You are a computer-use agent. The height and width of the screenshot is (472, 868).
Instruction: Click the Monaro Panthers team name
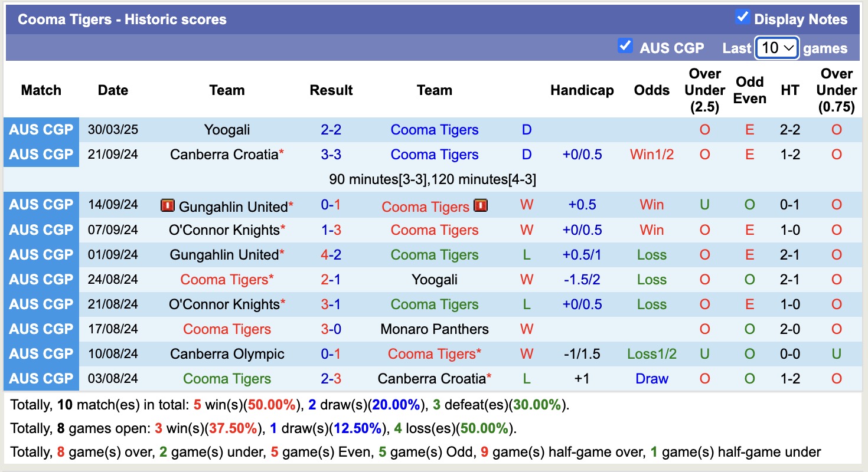click(435, 329)
